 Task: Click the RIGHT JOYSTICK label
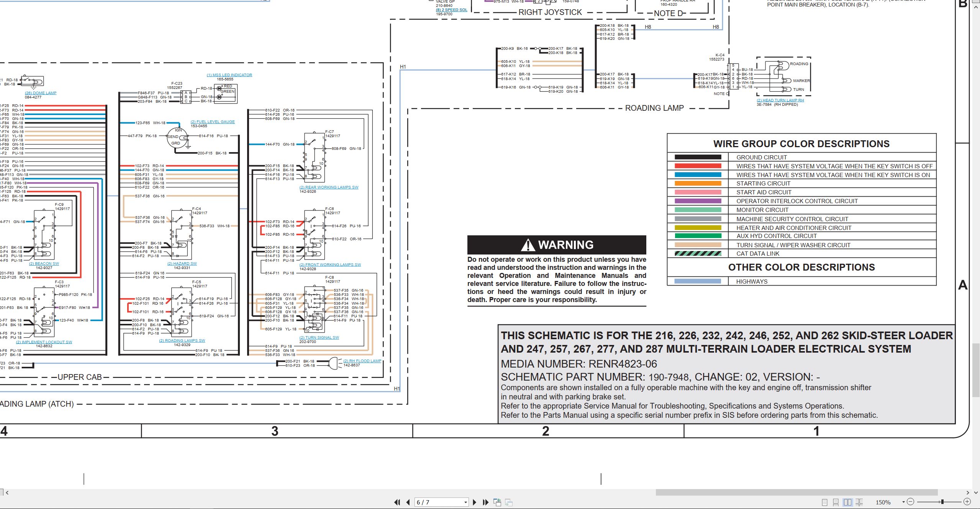click(x=550, y=12)
